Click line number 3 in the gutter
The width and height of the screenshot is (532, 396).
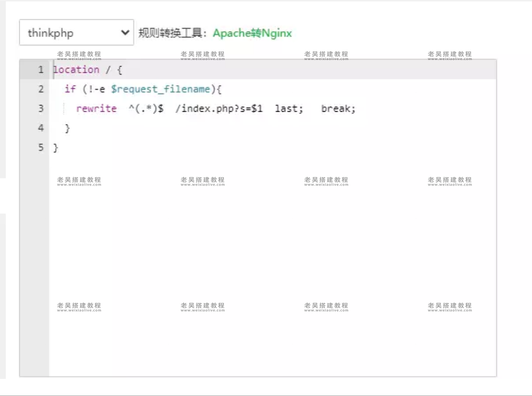(x=41, y=109)
